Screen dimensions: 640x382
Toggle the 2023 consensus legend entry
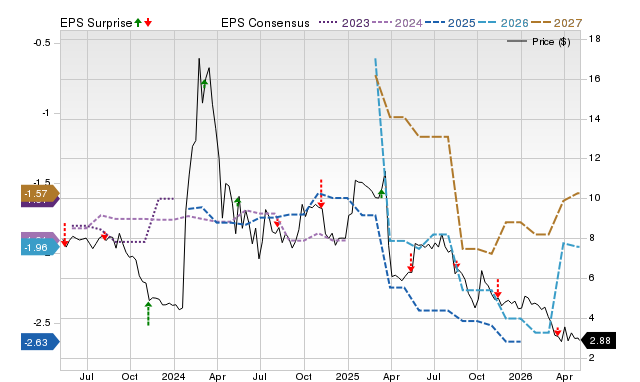tap(344, 23)
